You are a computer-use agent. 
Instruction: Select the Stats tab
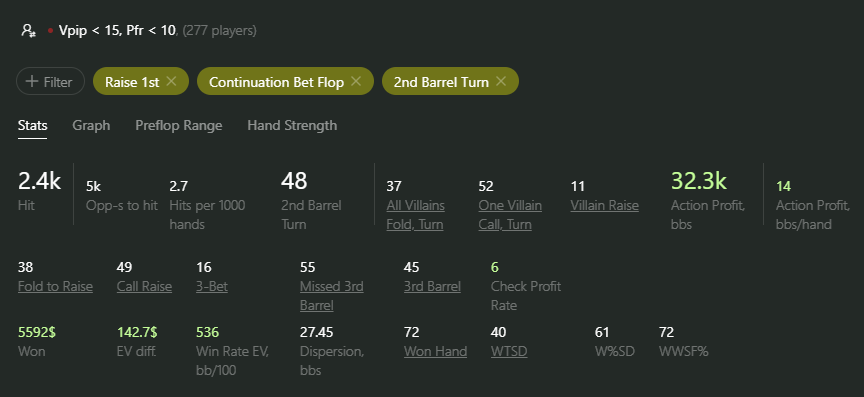(x=33, y=126)
